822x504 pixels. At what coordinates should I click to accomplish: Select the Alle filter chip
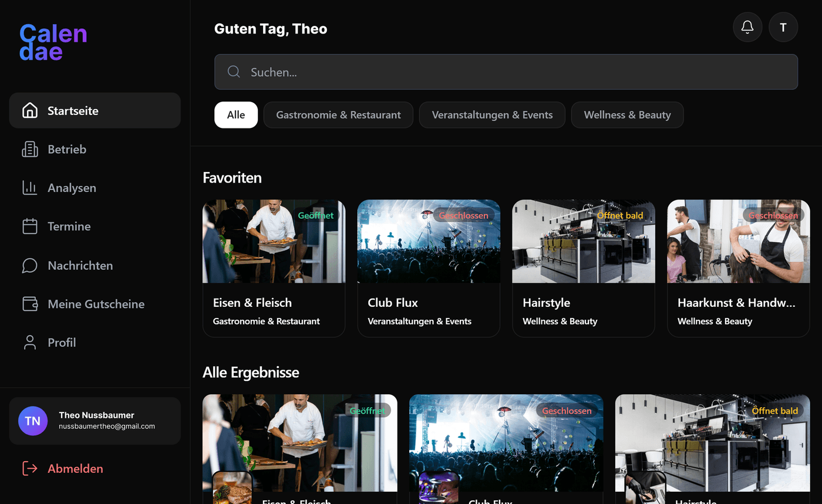236,115
